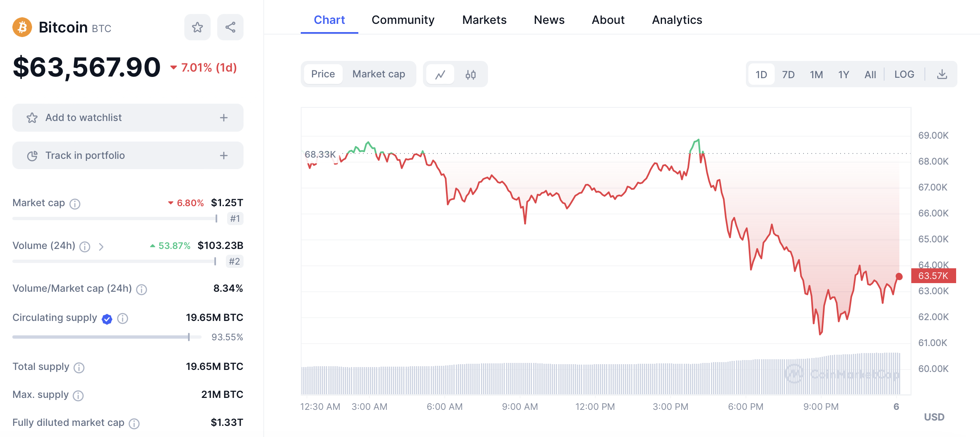Click info icon beside Max. supply
Image resolution: width=980 pixels, height=437 pixels.
tap(78, 395)
